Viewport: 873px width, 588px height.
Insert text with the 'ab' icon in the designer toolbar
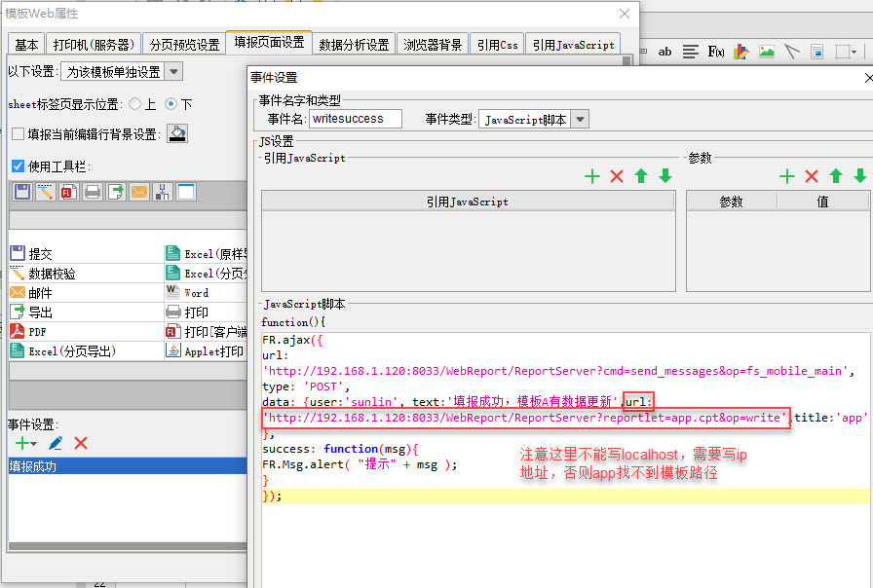664,52
